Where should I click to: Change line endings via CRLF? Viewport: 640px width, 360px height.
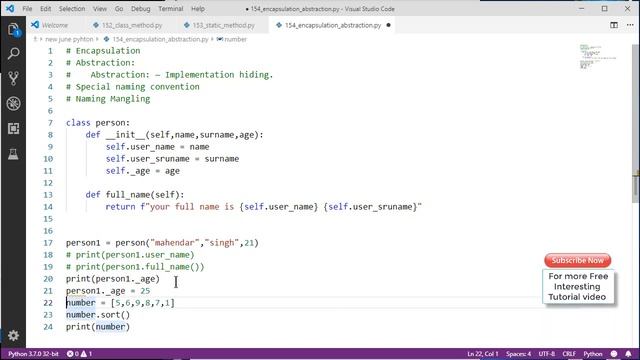569,354
